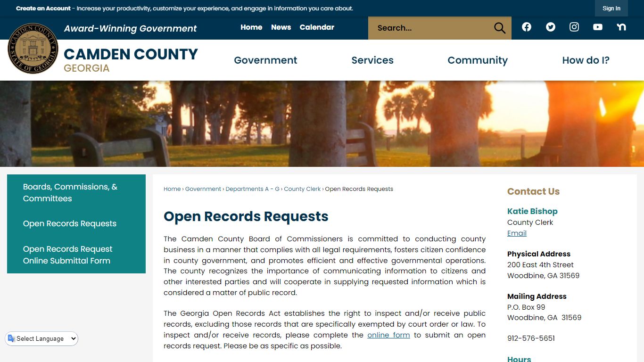The height and width of the screenshot is (362, 644).
Task: Click the Contact Us heading
Action: (x=533, y=191)
